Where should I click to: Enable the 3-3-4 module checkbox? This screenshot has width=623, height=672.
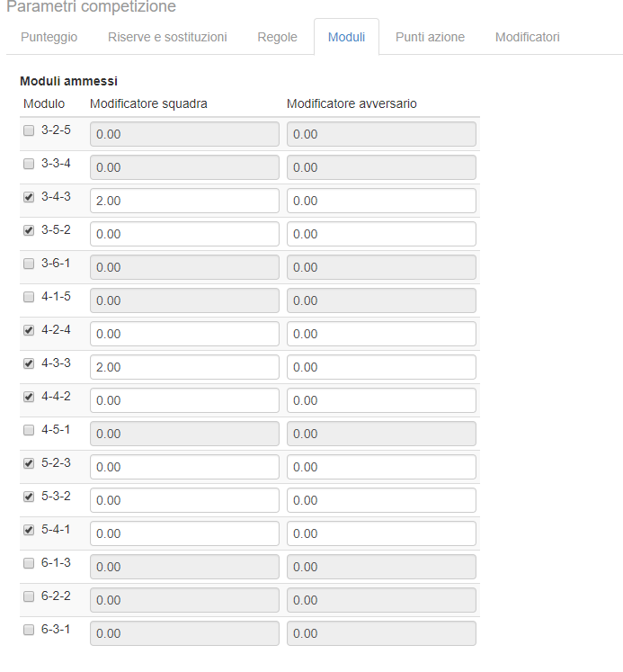(29, 164)
